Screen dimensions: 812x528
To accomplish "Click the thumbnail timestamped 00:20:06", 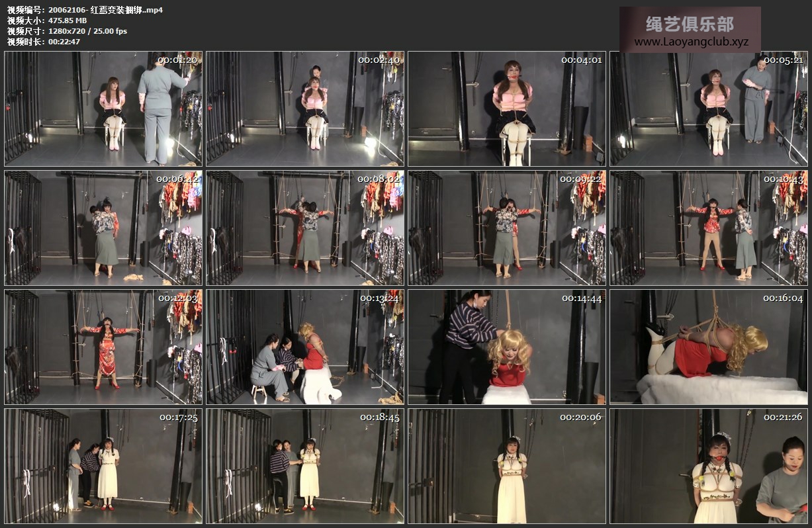I will 507,466.
